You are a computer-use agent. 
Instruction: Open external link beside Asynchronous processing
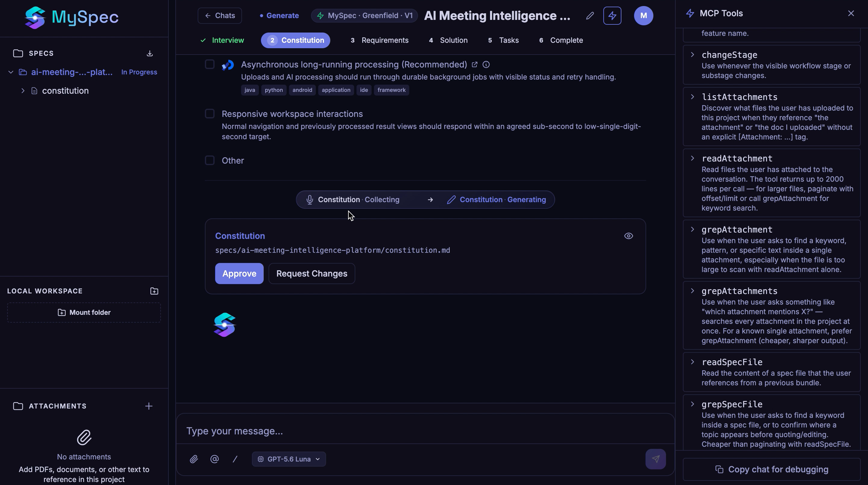click(474, 64)
